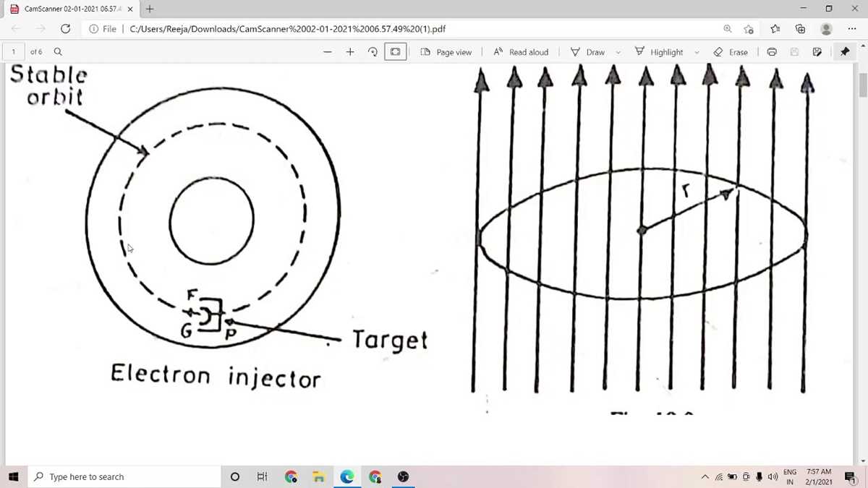Add this page to favorites
Viewport: 868px width, 488px height.
[x=749, y=30]
